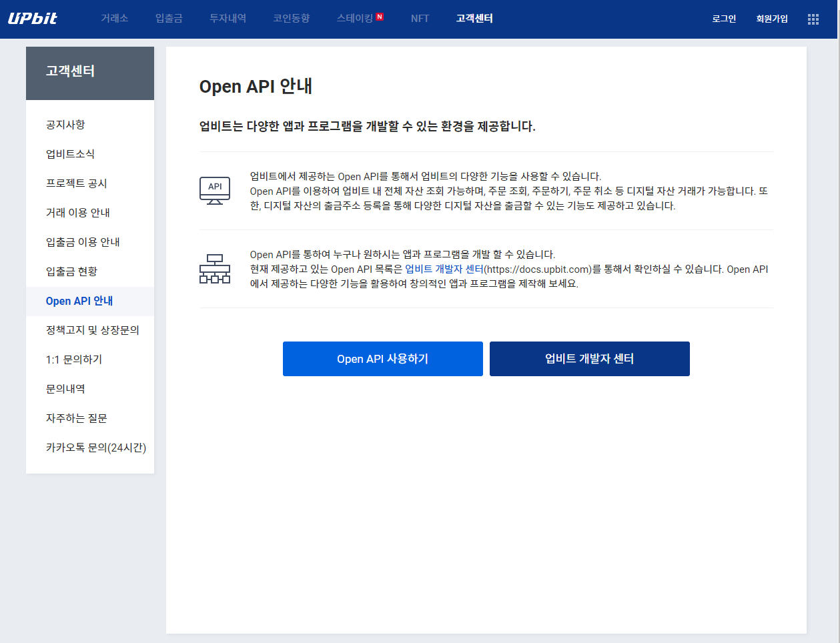Click the 고객센터 sidebar header
Viewport: 840px width, 643px height.
90,73
